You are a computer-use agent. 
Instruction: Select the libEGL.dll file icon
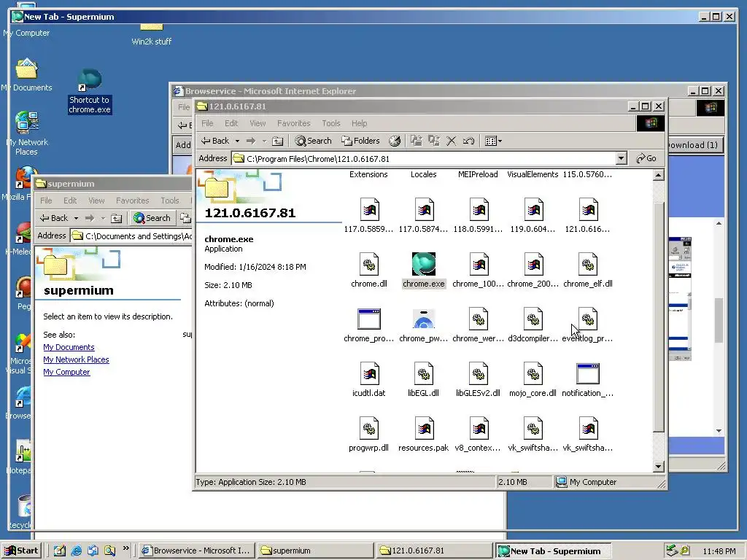(424, 373)
